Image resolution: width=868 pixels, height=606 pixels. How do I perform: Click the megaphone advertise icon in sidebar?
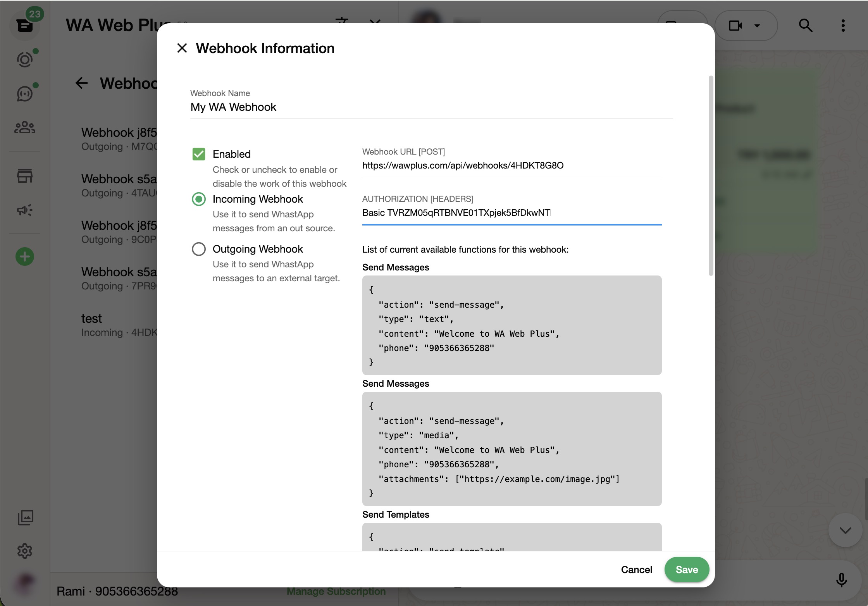tap(25, 210)
